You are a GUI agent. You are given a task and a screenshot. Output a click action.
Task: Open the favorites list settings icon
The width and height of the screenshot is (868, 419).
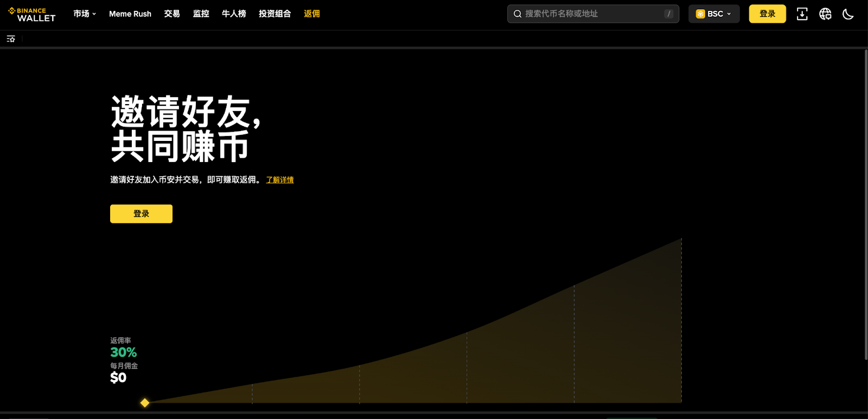click(11, 38)
